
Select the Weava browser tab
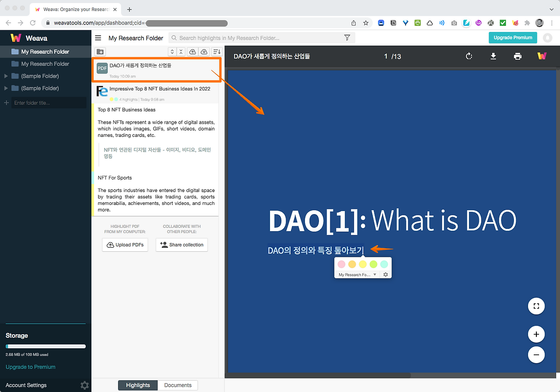coord(76,9)
